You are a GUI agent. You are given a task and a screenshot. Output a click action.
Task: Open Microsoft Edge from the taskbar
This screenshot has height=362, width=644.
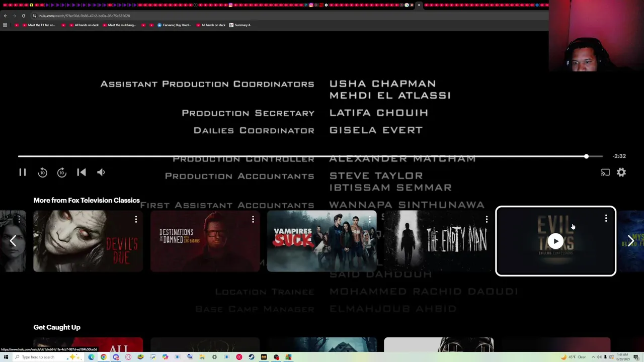pyautogui.click(x=91, y=357)
